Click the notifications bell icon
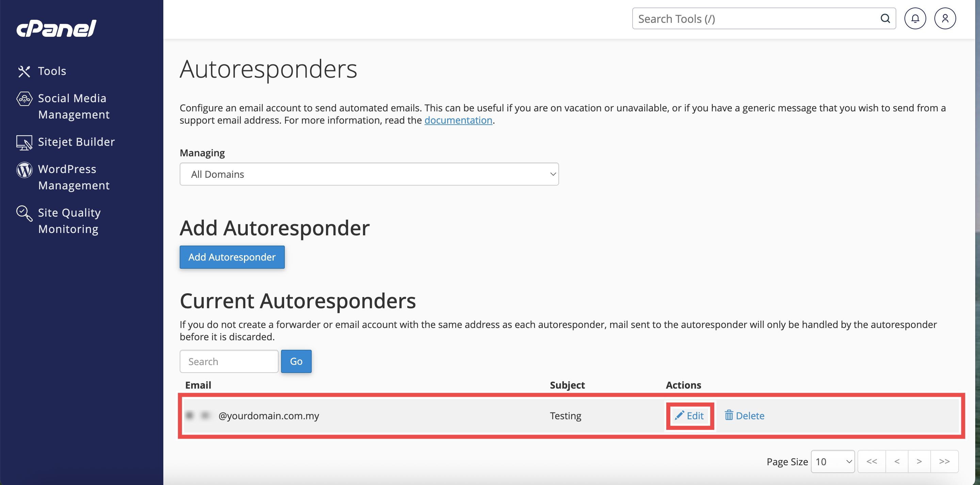Screen dimensions: 980x485 (915, 18)
